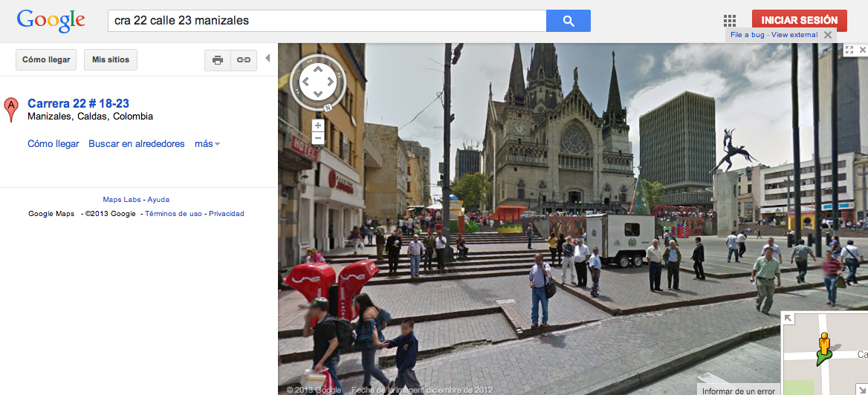Viewport: 868px width, 395px height.
Task: Click the 'Carrera 22 # 18-23' result title
Action: (78, 104)
